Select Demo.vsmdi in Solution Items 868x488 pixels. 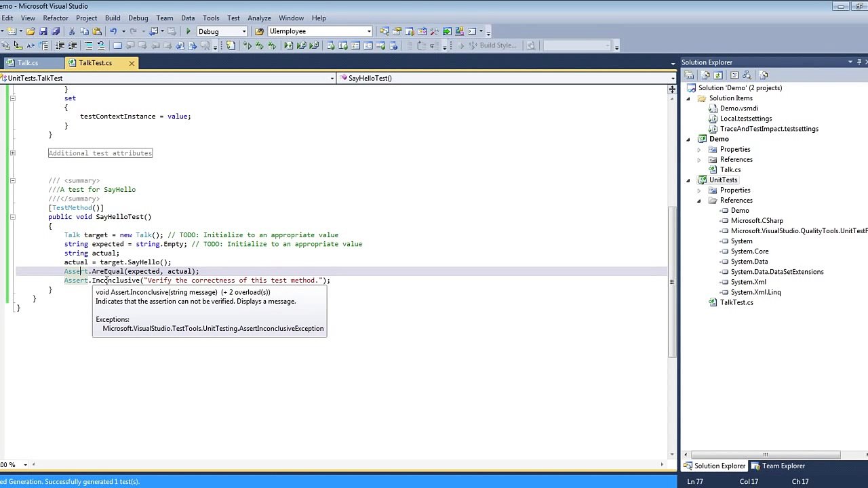point(739,108)
